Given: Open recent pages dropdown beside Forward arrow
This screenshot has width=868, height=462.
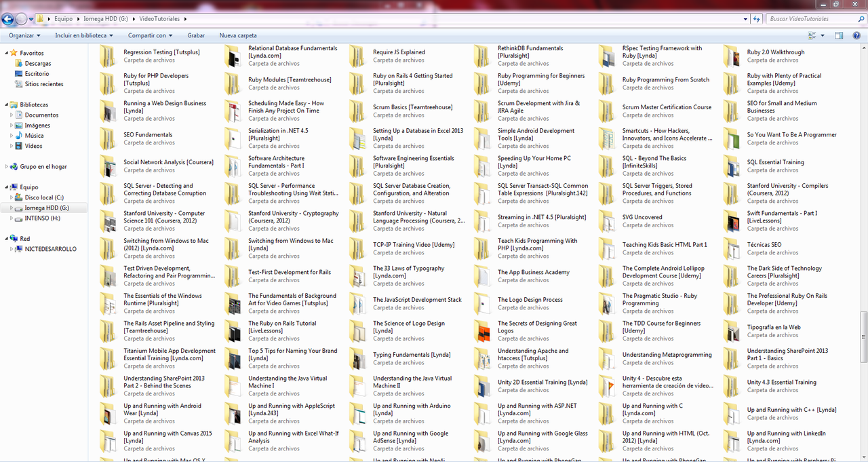Looking at the screenshot, I should click(32, 19).
